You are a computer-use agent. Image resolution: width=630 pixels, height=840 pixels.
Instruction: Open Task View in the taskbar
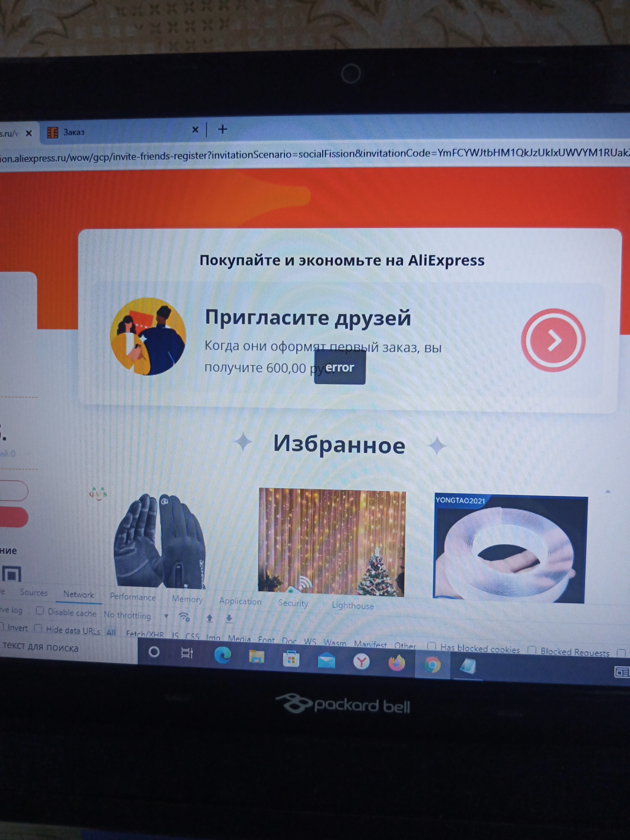coord(187,653)
